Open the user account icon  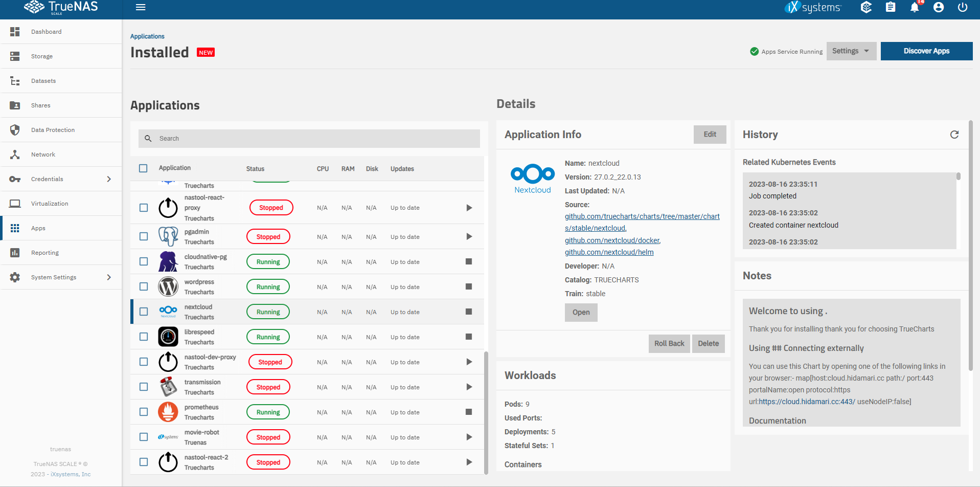[x=939, y=8]
